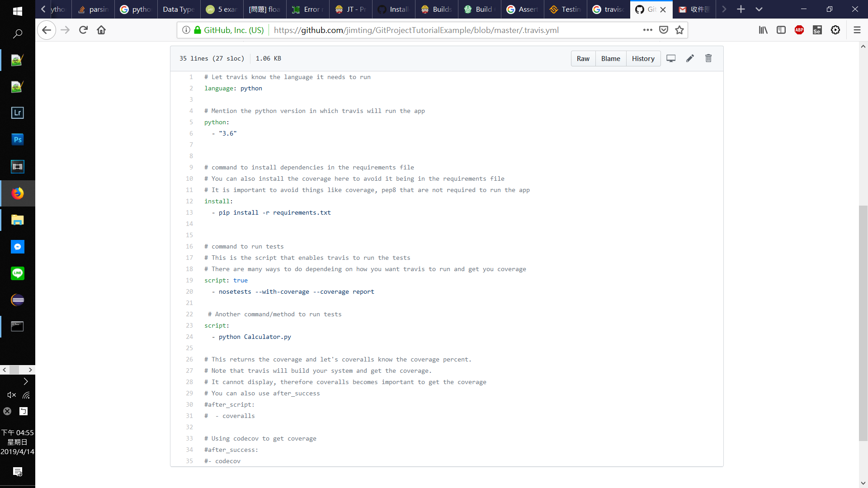Click the bookmark star icon

(x=679, y=30)
